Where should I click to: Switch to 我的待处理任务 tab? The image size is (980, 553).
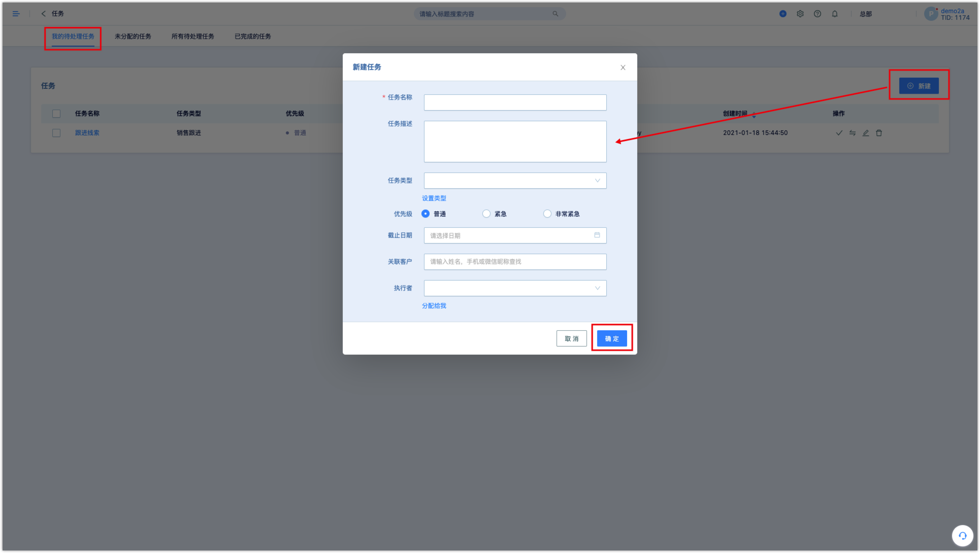pyautogui.click(x=73, y=36)
